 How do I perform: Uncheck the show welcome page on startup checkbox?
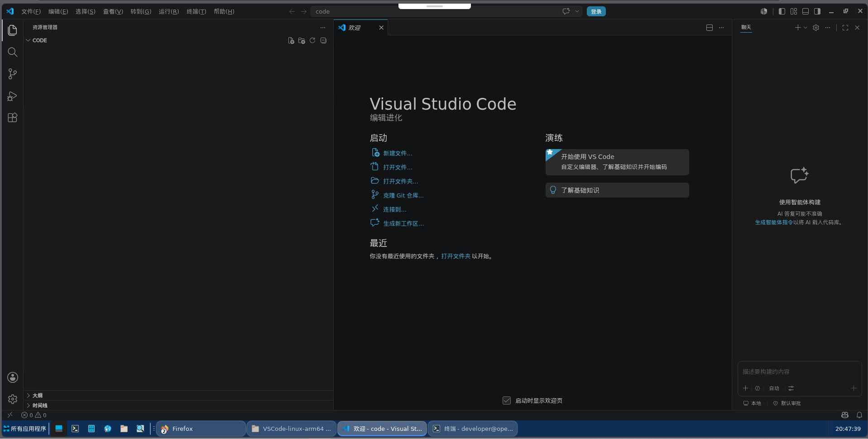pos(507,400)
